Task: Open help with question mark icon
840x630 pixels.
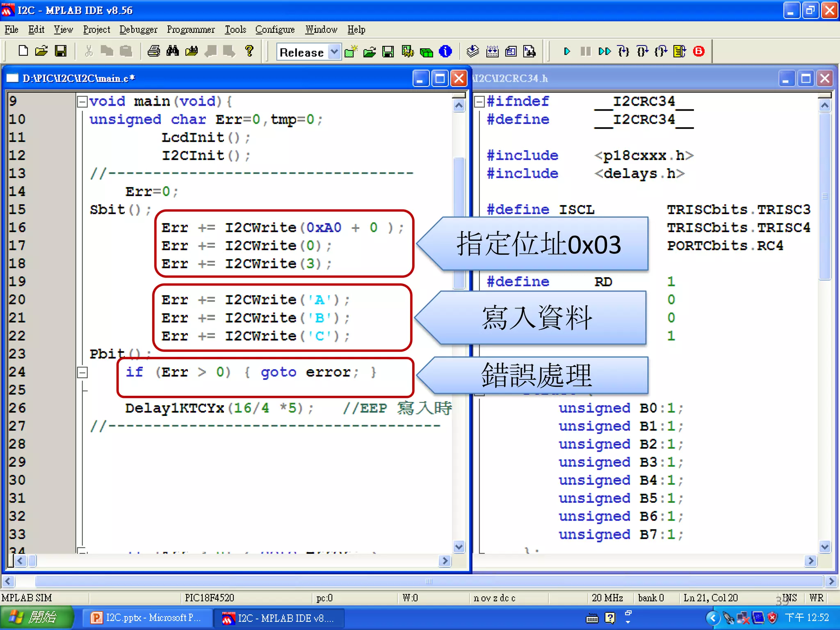Action: (x=249, y=51)
